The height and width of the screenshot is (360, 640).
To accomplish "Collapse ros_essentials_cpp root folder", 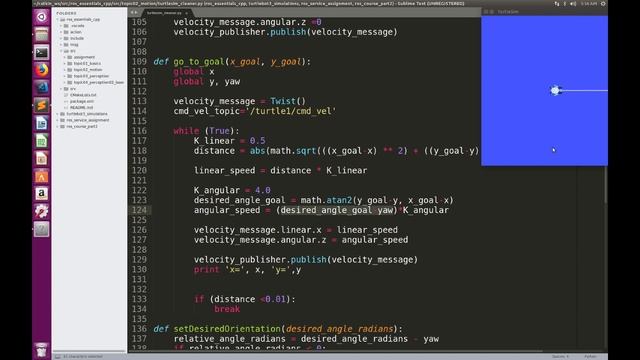I will click(x=58, y=19).
